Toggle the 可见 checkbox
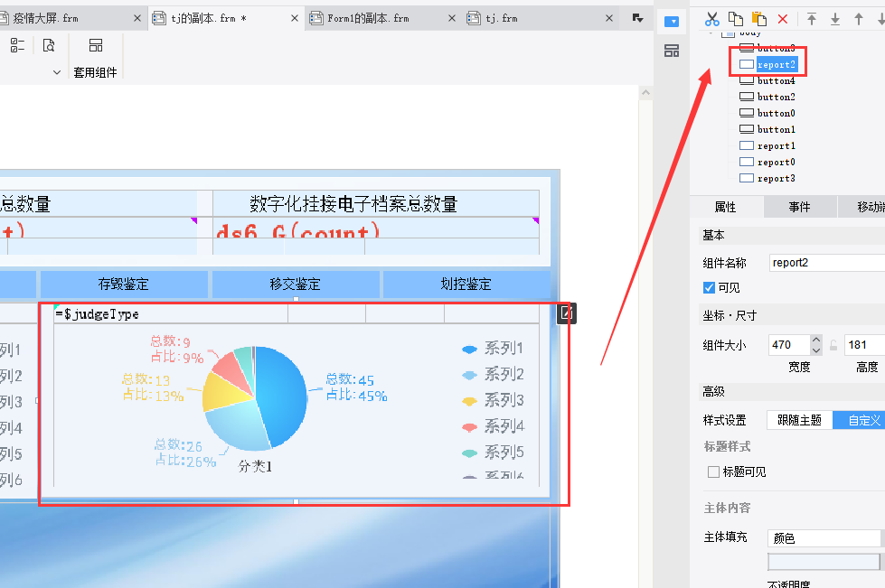 pyautogui.click(x=709, y=287)
